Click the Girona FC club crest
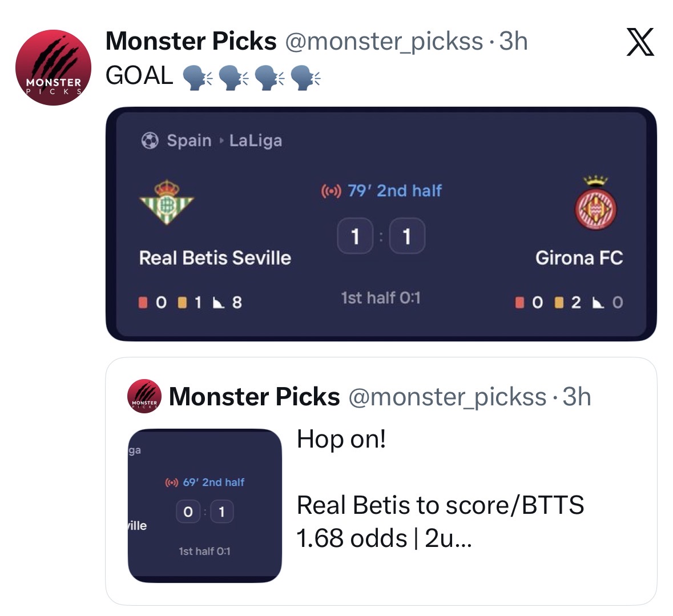Viewport: 673px width, 616px height. 595,203
